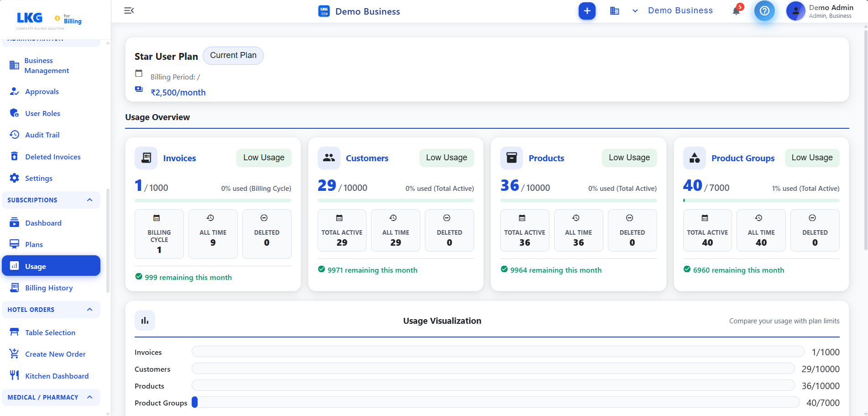Open Approvals page from sidebar
This screenshot has width=868, height=416.
click(x=51, y=91)
